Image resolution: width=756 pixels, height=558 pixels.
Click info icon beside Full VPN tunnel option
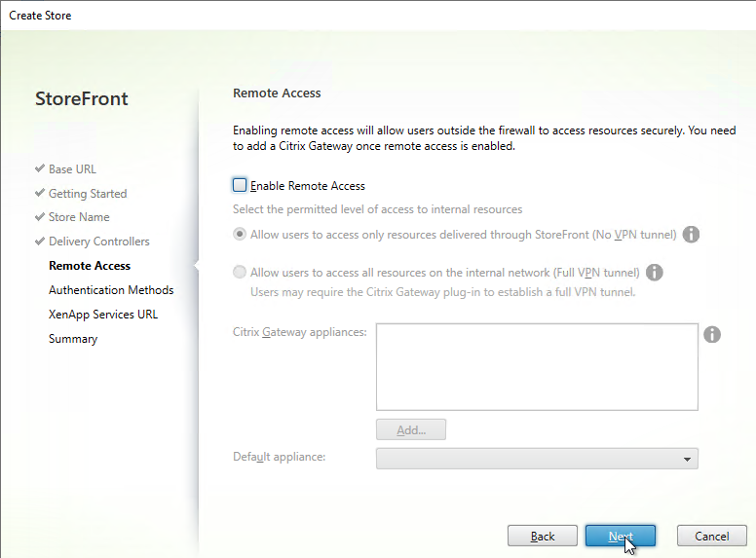[655, 273]
